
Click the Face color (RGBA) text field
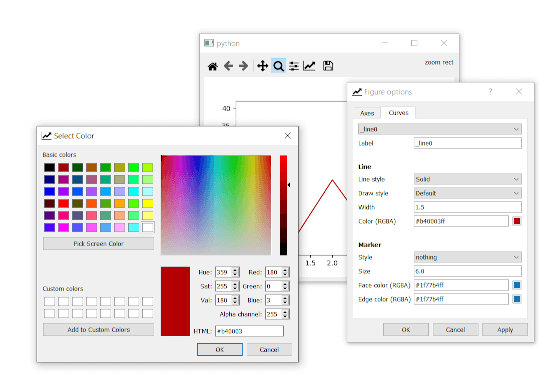coord(461,285)
